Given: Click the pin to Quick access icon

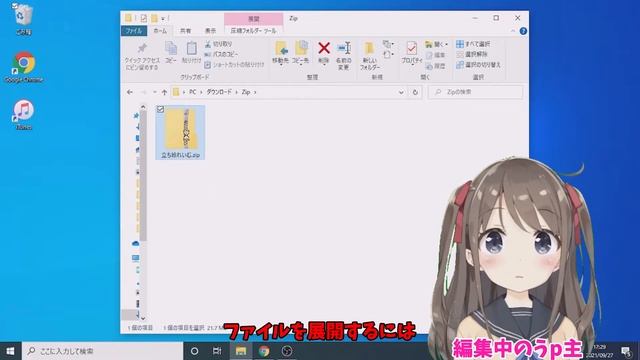Looking at the screenshot, I should click(x=142, y=49).
